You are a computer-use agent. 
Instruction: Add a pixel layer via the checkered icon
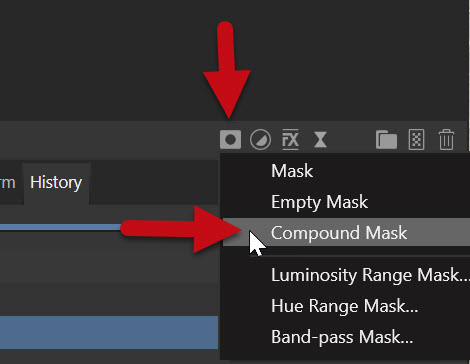(416, 139)
